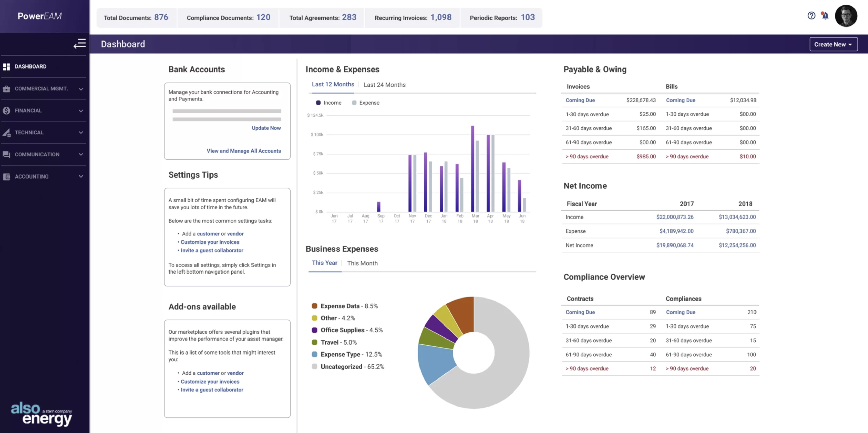Open the user profile avatar

coord(846,16)
